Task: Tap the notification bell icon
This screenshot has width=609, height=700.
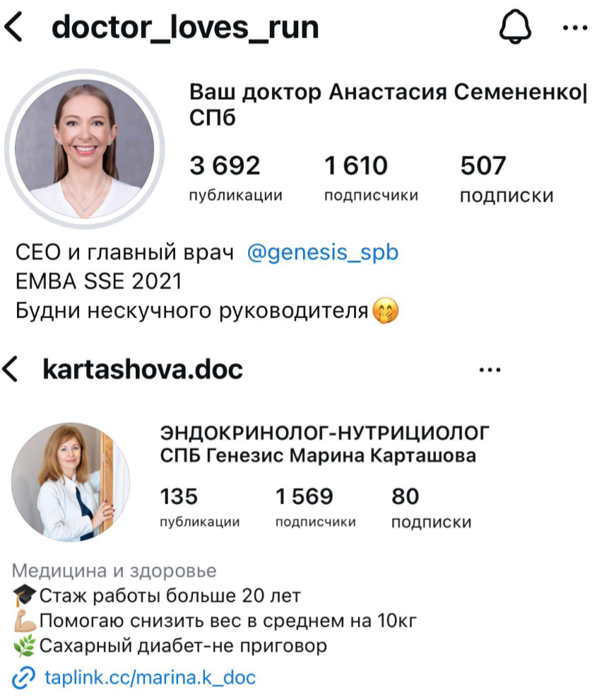Action: (515, 27)
